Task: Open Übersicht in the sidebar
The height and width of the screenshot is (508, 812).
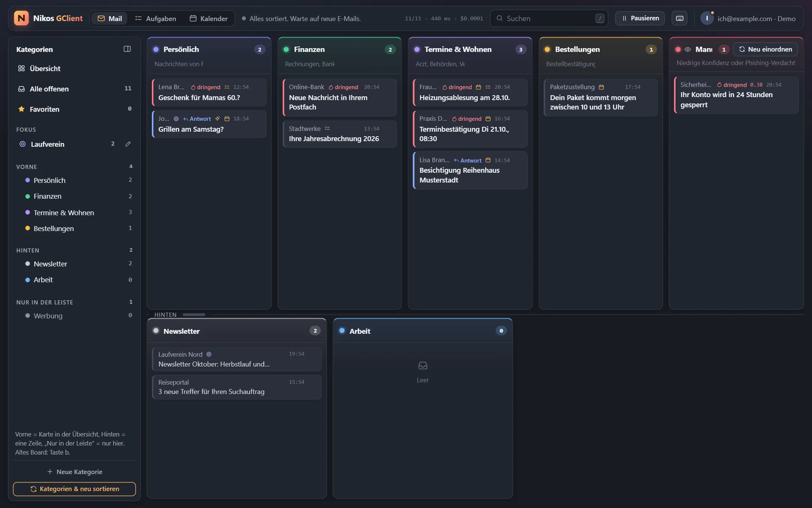Action: coord(74,68)
